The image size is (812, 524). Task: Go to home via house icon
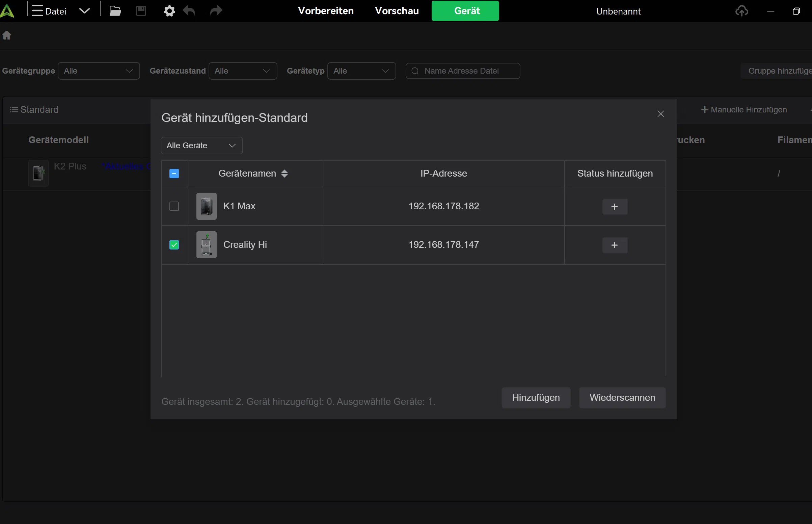click(x=7, y=35)
